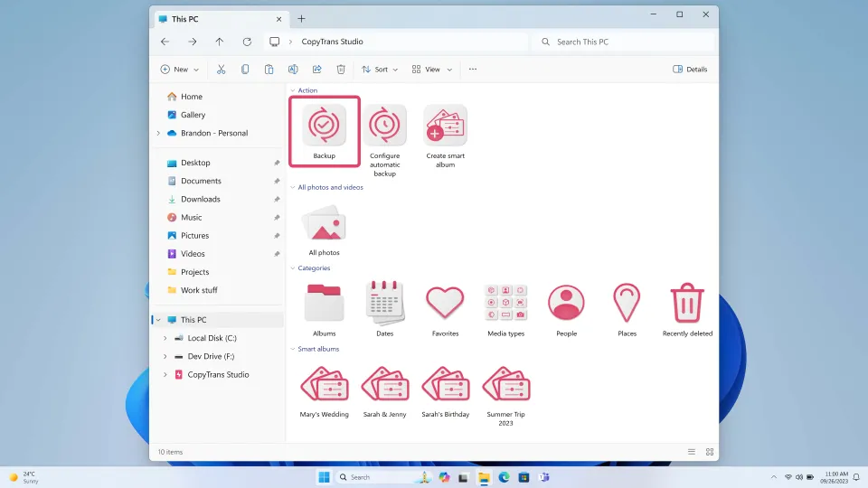Open Microsoft Edge from taskbar

(x=504, y=477)
